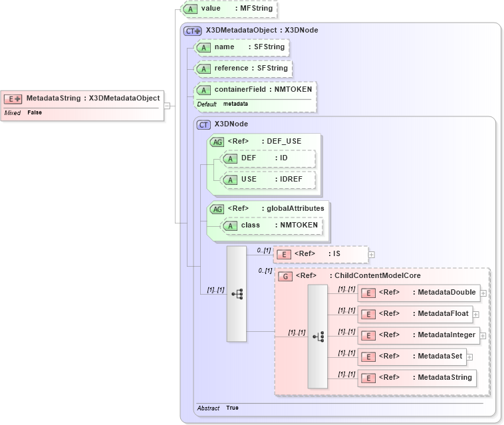Viewport: 504px width, 425px height.
Task: Click the E icon of MetadataSet
Action: (x=368, y=357)
